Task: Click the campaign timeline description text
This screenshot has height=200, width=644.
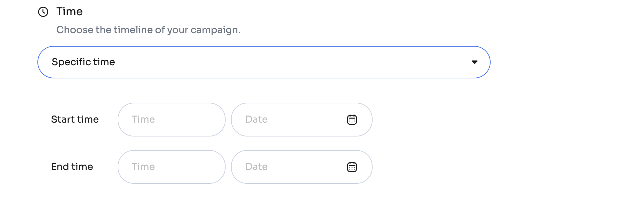Action: 148,30
